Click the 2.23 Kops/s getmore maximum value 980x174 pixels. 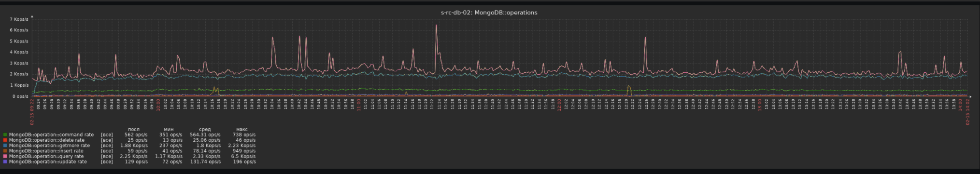coord(242,146)
